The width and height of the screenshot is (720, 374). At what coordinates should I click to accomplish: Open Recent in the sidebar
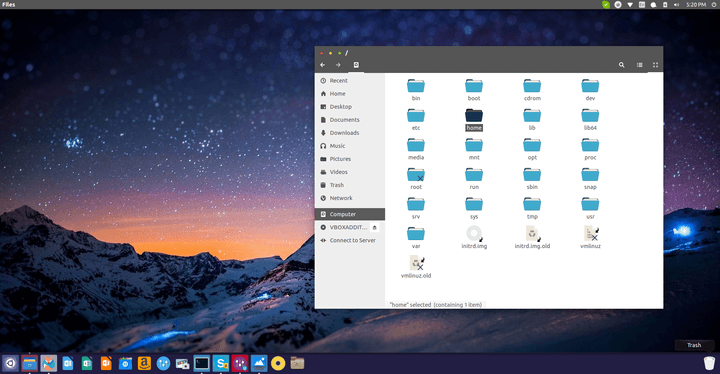[350, 80]
